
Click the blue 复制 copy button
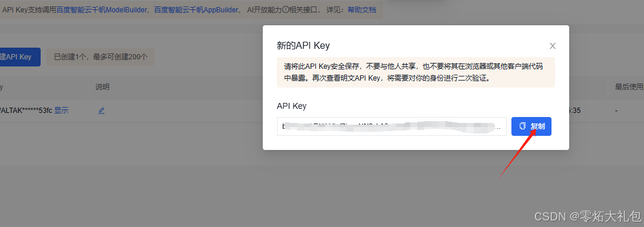tap(531, 126)
